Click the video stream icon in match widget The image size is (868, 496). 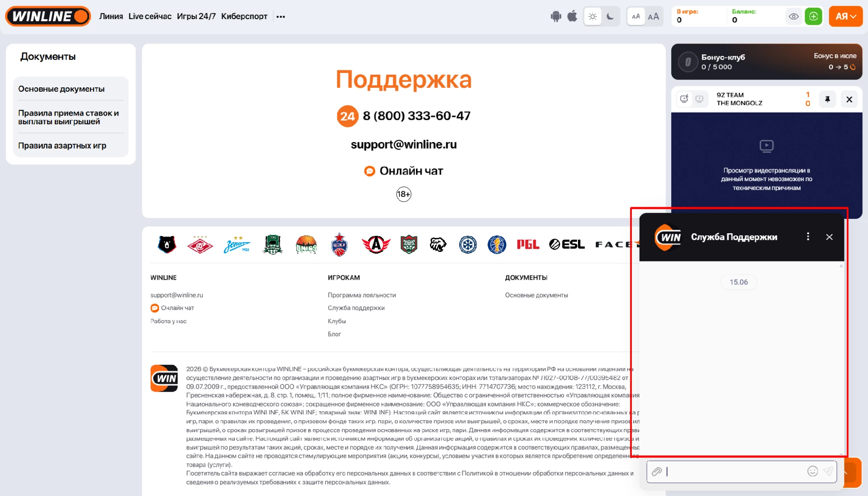point(699,99)
